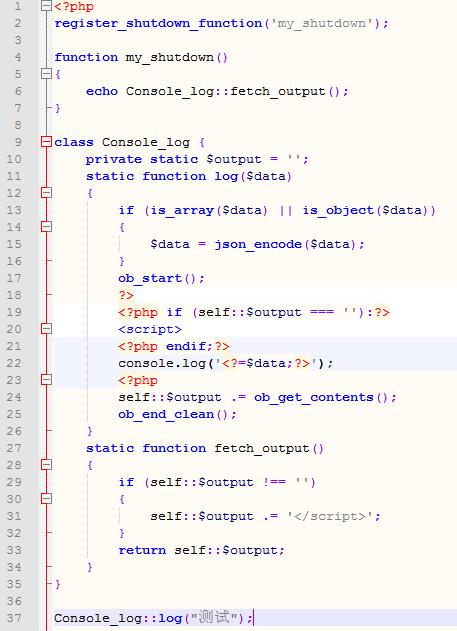Select line number 35 in the gutter
This screenshot has width=457, height=631.
pyautogui.click(x=14, y=584)
